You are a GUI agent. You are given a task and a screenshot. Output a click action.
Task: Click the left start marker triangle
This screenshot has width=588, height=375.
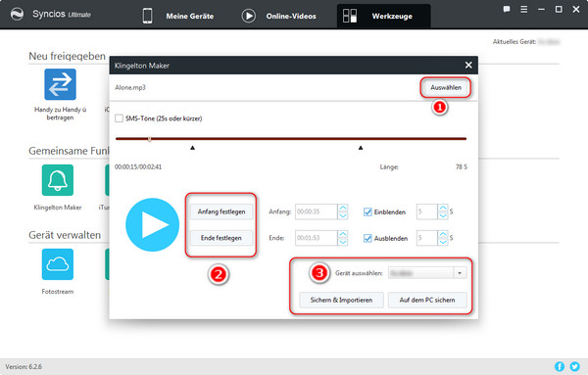192,148
